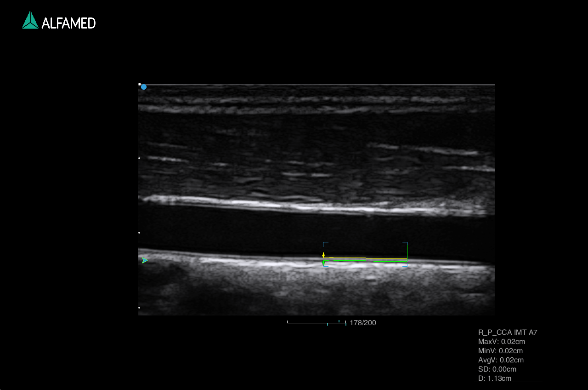Select the bottom-right blue ROI corner bracket

click(x=406, y=265)
